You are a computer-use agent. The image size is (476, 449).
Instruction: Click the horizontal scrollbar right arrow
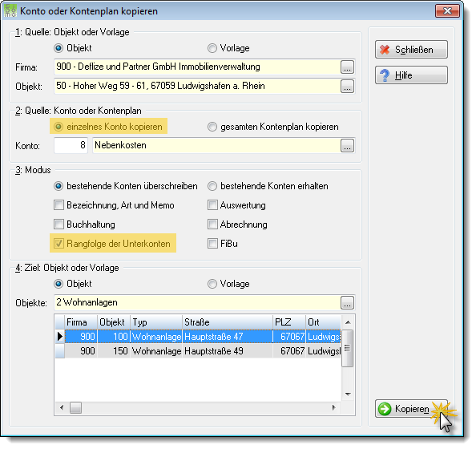coord(333,407)
